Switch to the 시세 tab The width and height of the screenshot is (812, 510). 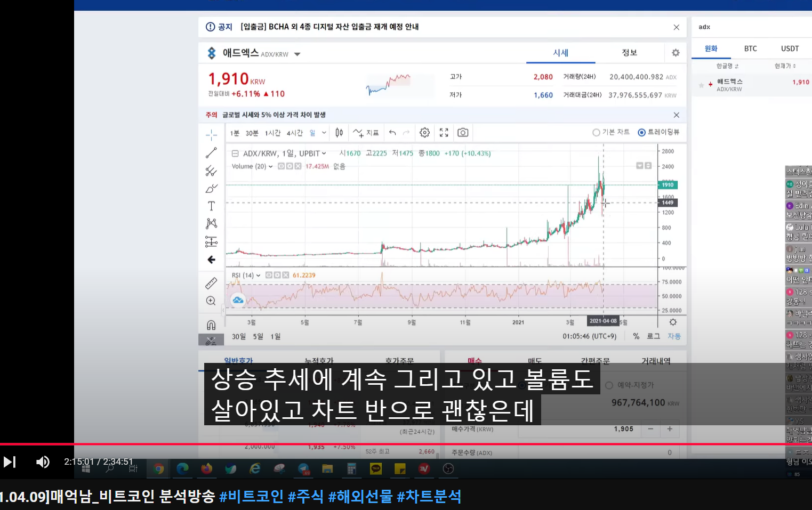pos(560,53)
